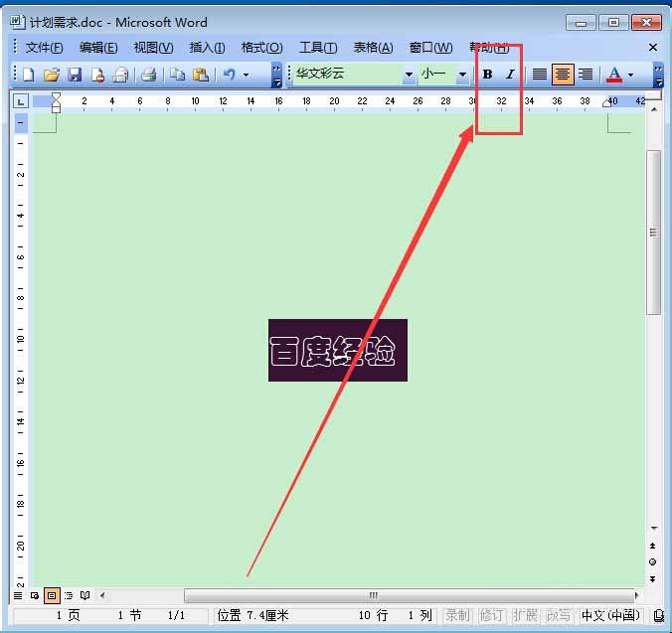Paste clipboard with the Paste icon
Screen dimensions: 672x633
pyautogui.click(x=200, y=75)
